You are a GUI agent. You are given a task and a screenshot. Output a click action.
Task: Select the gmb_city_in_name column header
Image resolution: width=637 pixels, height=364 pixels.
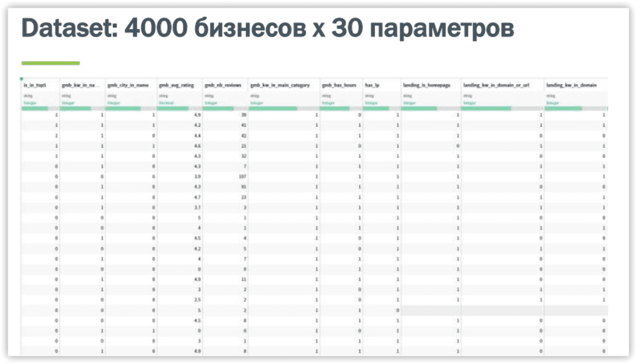[x=128, y=85]
